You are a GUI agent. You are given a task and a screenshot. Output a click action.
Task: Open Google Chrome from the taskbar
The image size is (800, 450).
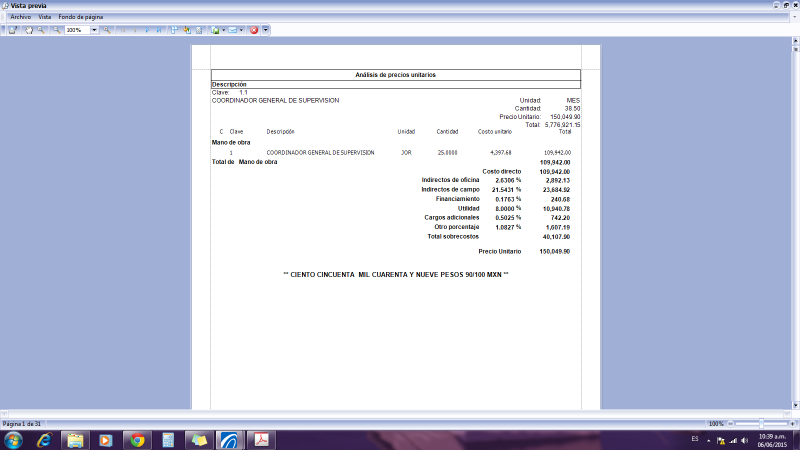[x=136, y=439]
